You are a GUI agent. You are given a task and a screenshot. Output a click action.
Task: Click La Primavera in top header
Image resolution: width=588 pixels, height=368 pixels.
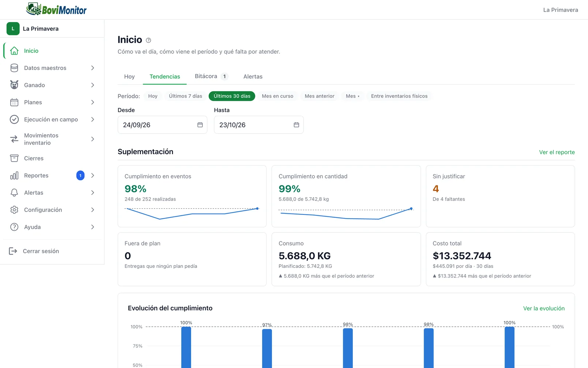pyautogui.click(x=560, y=10)
